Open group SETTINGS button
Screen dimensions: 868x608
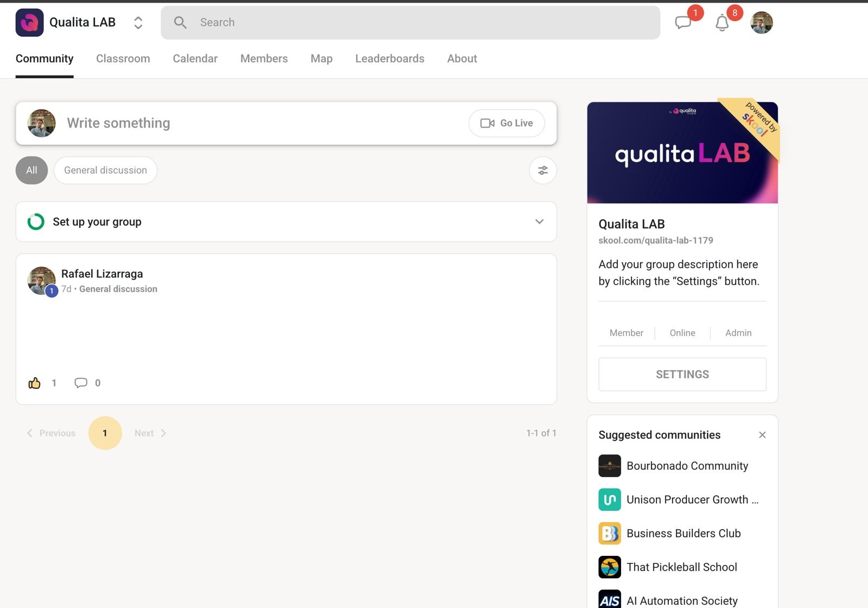(x=682, y=375)
